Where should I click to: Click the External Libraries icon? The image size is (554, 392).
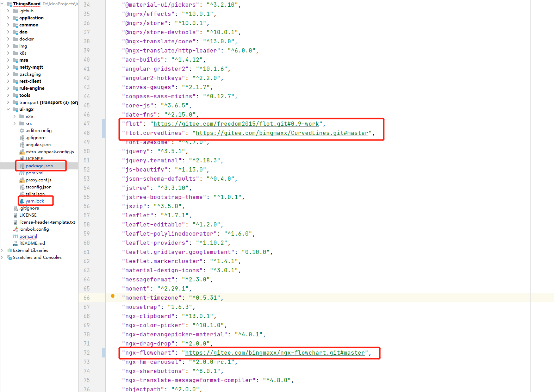click(x=9, y=250)
